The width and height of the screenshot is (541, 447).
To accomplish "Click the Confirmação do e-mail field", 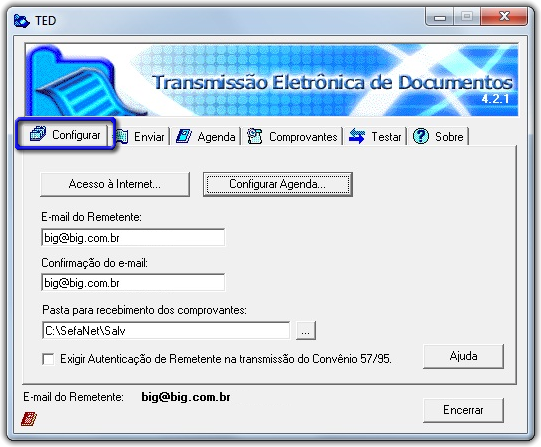I will [133, 283].
